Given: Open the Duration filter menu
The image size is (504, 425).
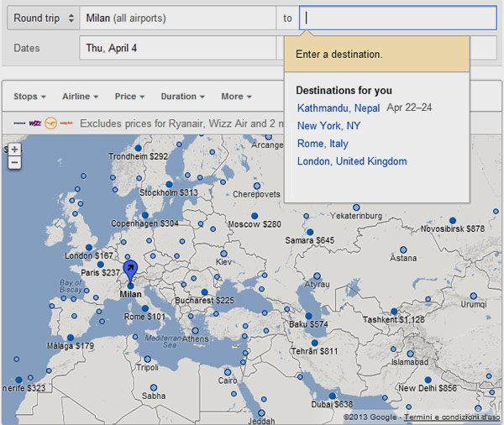Looking at the screenshot, I should coord(182,97).
